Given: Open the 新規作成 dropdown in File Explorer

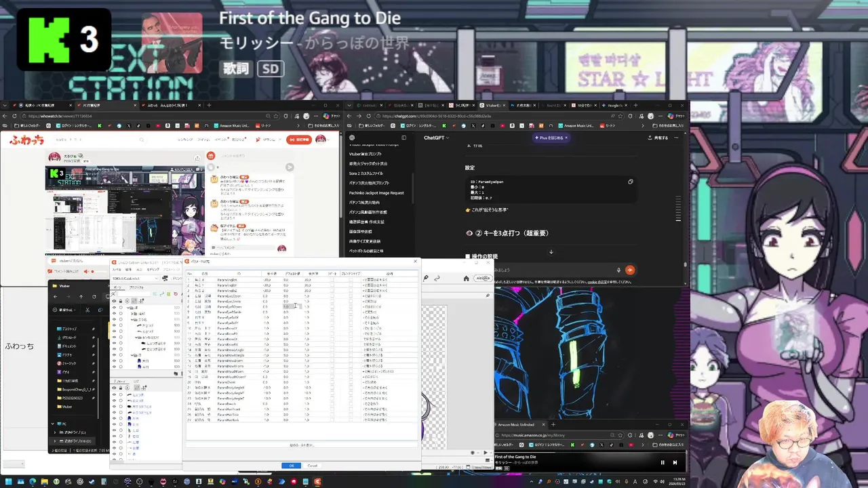Looking at the screenshot, I should pos(64,310).
